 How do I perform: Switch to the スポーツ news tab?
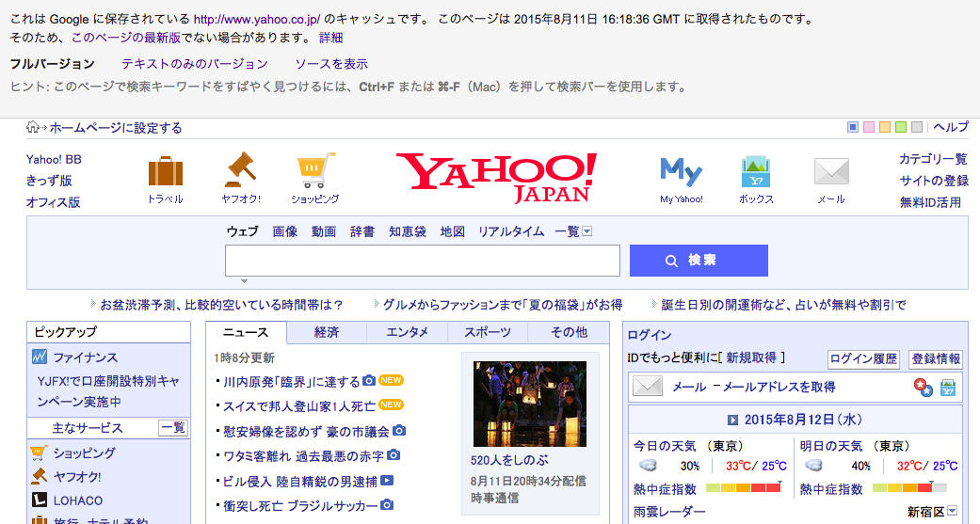tap(488, 332)
